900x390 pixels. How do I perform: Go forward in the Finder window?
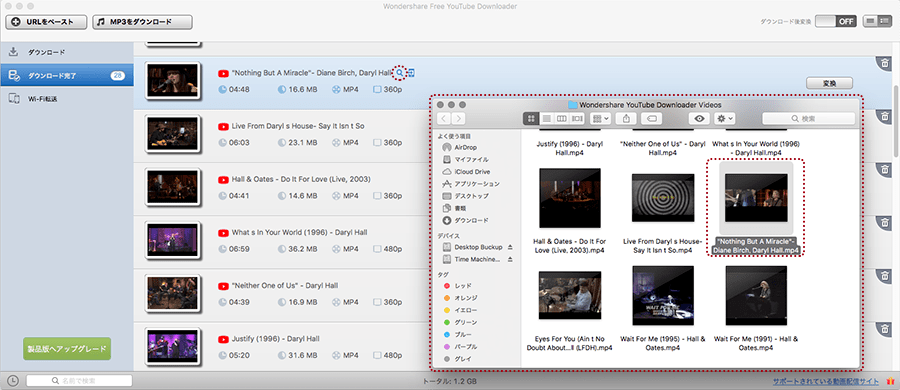point(459,118)
